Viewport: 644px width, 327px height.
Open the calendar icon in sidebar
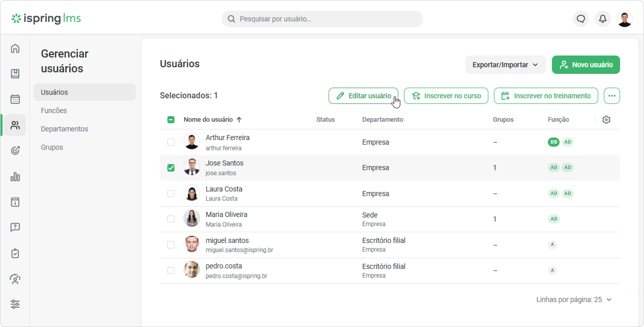click(x=15, y=99)
